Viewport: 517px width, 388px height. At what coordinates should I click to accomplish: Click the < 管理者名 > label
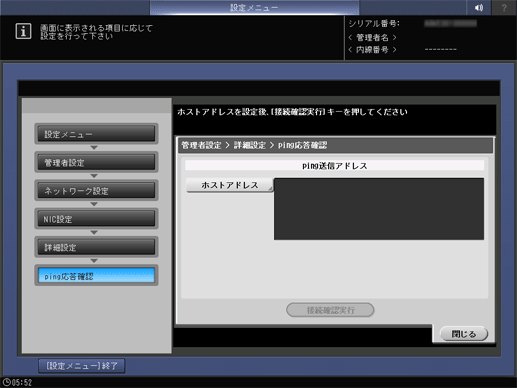(372, 37)
